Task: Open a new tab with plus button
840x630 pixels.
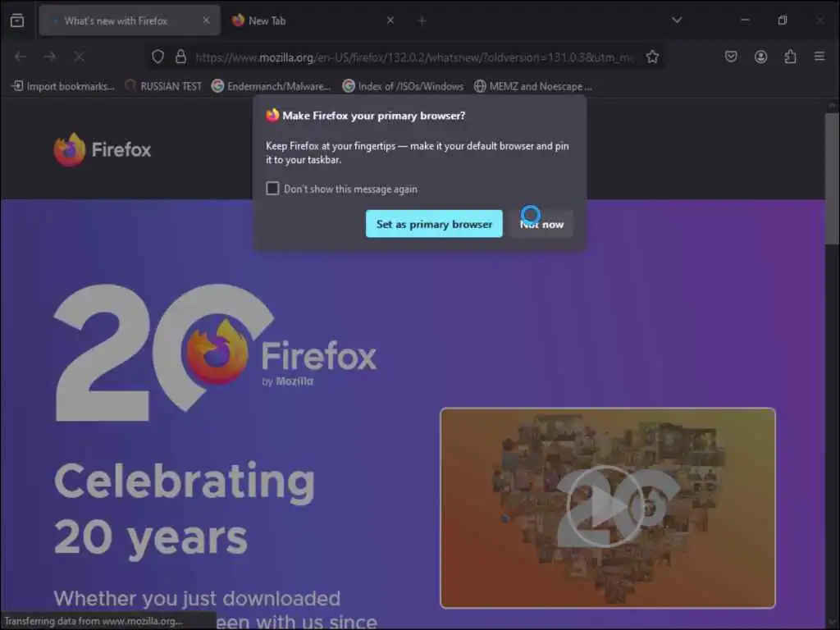Action: tap(422, 21)
